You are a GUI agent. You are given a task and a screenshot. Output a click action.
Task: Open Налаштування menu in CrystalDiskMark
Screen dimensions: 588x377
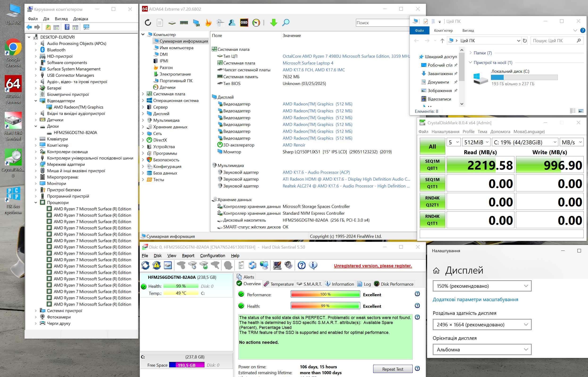(445, 132)
